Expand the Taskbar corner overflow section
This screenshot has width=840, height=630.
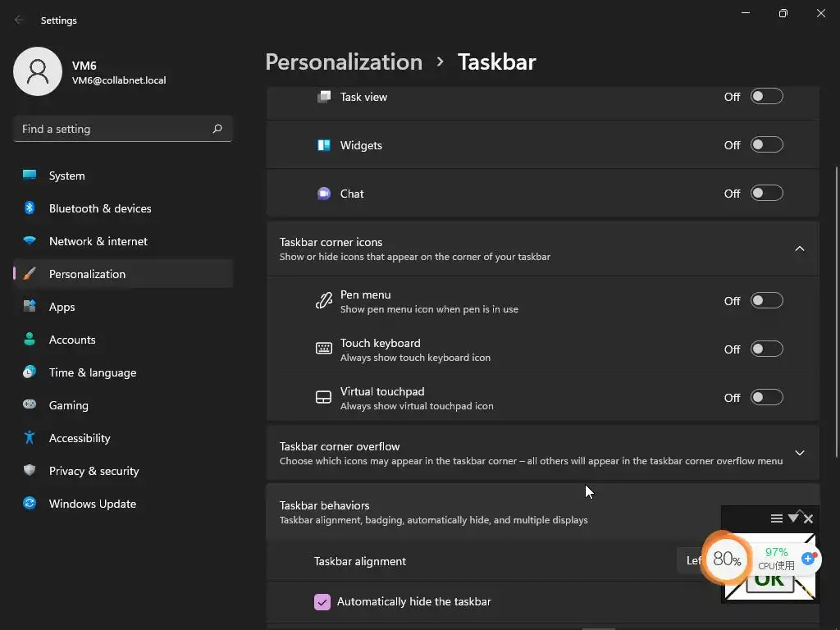[x=800, y=453]
